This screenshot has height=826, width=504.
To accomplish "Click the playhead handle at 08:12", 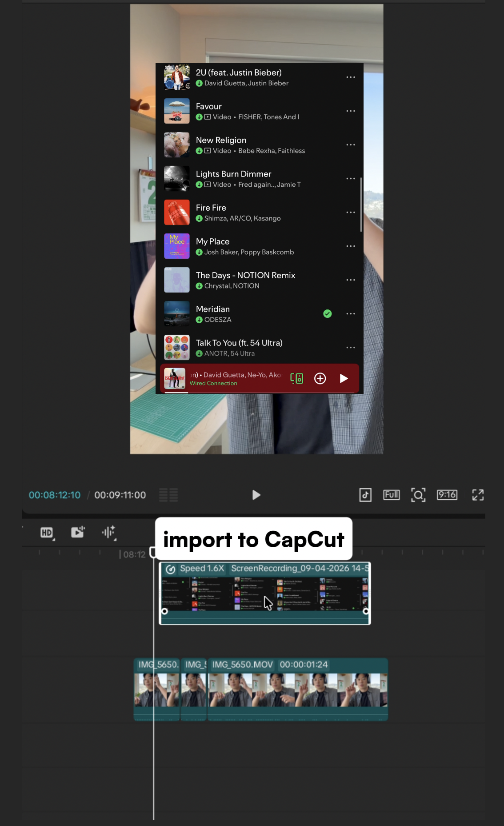I will coord(153,553).
